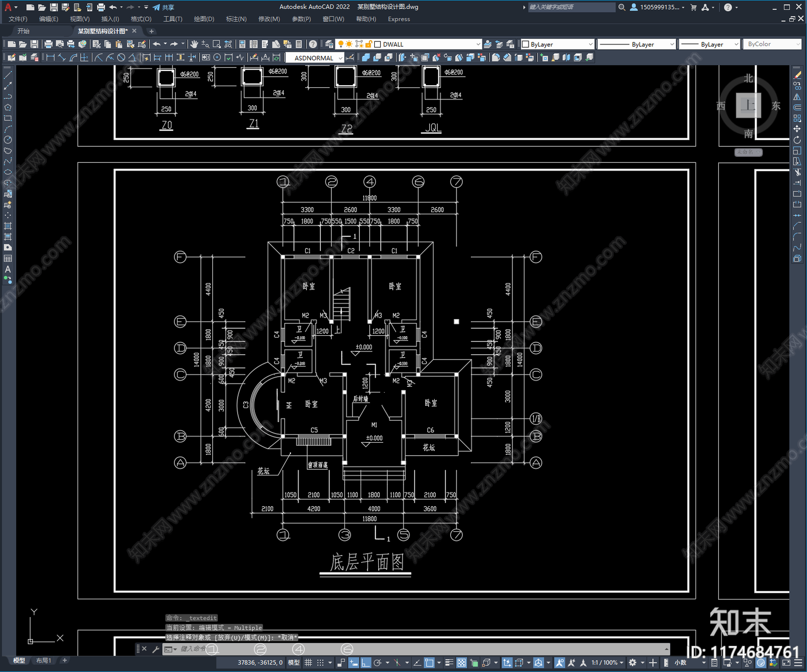Select the Multiline Text (A) tool
This screenshot has height=672, width=807.
[x=8, y=269]
